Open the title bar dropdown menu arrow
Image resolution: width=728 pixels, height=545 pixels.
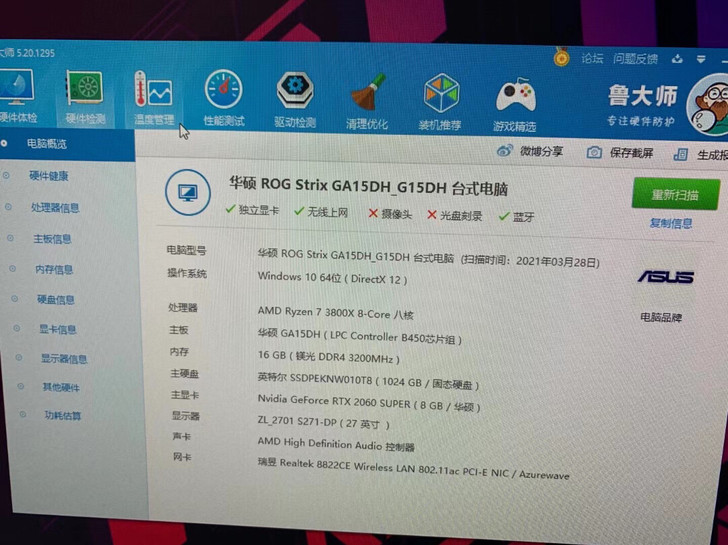coord(701,59)
